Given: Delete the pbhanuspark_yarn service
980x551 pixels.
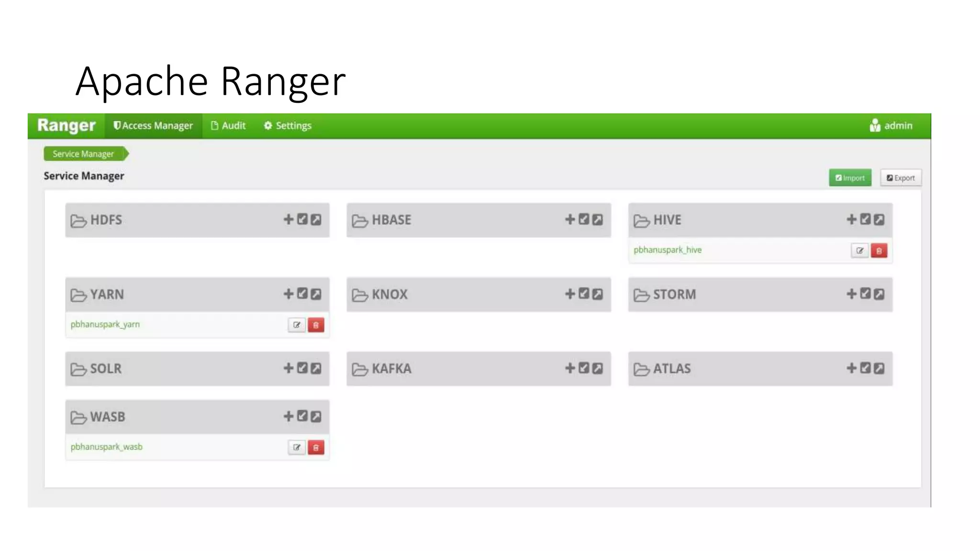Looking at the screenshot, I should pos(316,325).
